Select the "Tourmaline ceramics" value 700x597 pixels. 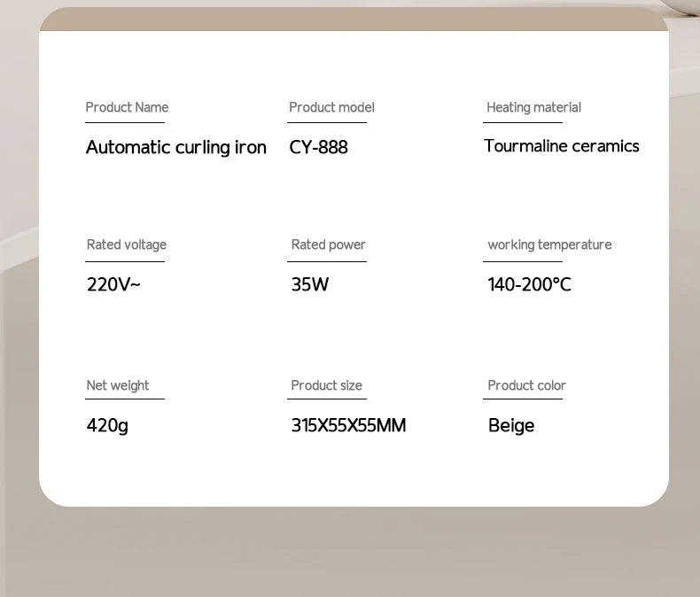[561, 146]
